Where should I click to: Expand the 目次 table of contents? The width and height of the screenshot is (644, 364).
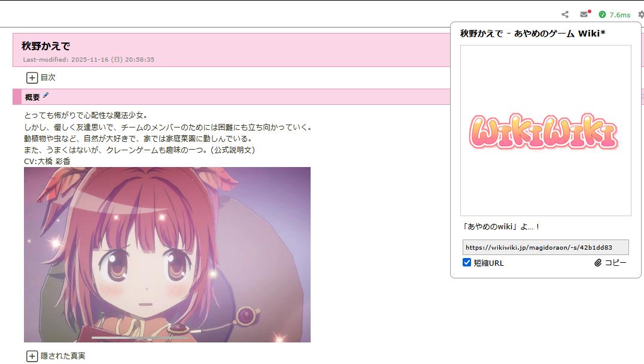tap(41, 78)
